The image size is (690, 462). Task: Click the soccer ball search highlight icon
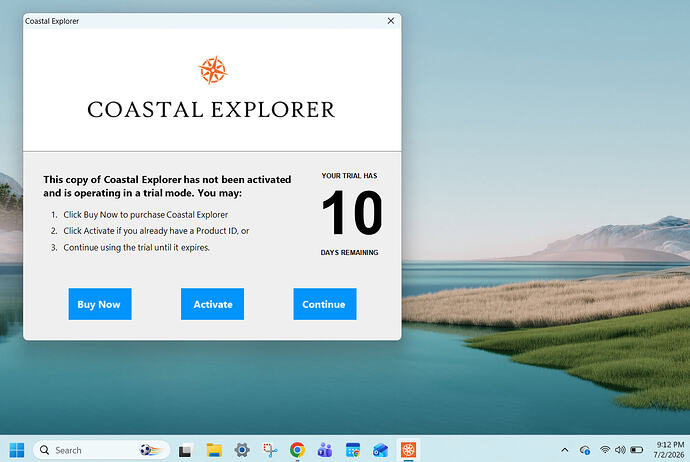(x=150, y=450)
